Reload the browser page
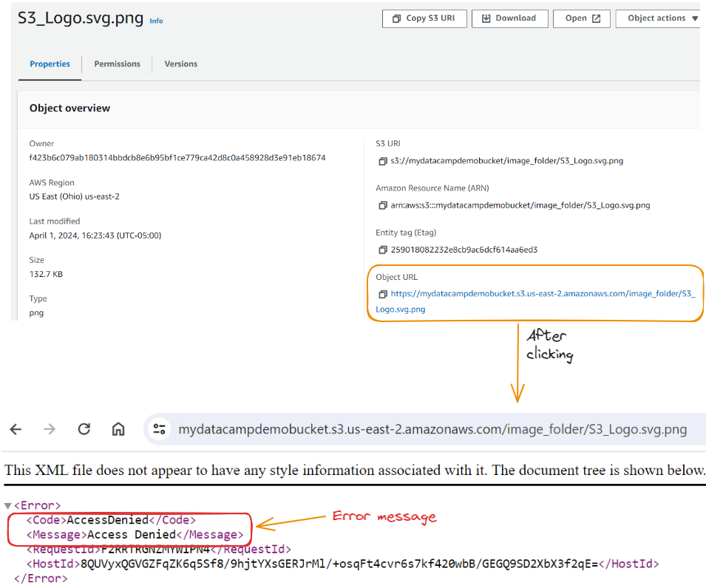Screen dimensions: 706x588 84,429
